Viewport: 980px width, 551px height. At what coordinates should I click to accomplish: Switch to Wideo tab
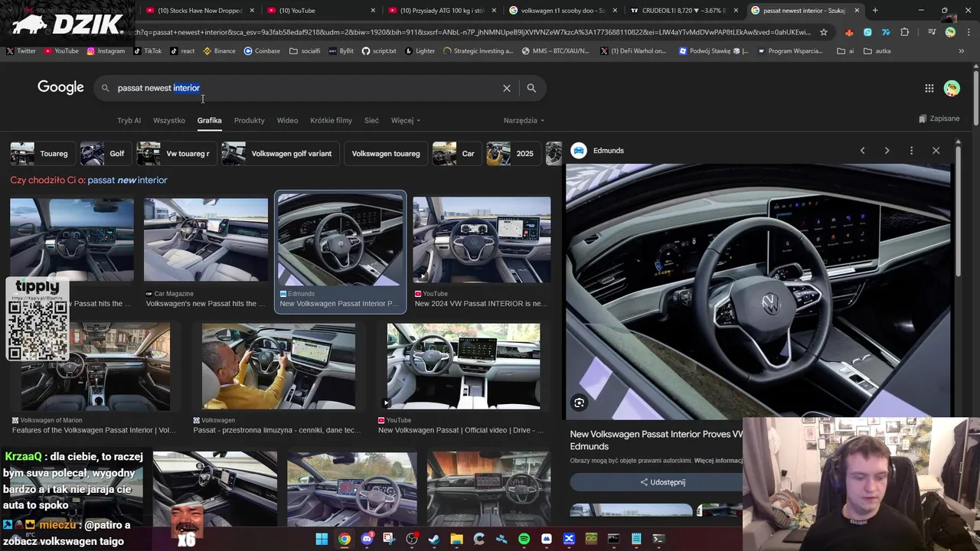(287, 120)
